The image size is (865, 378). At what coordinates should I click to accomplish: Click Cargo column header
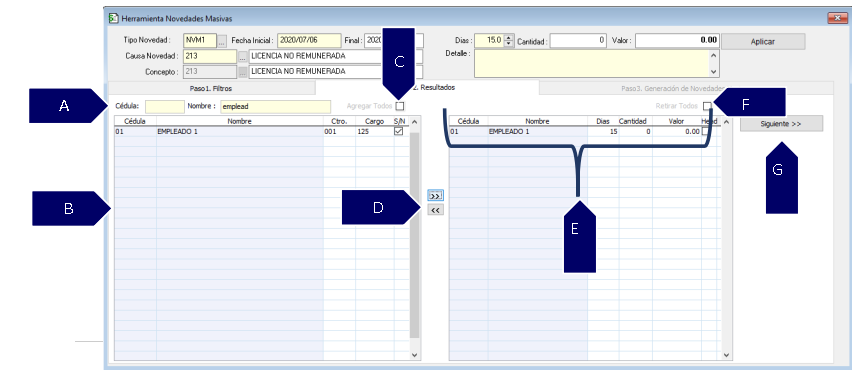click(375, 121)
